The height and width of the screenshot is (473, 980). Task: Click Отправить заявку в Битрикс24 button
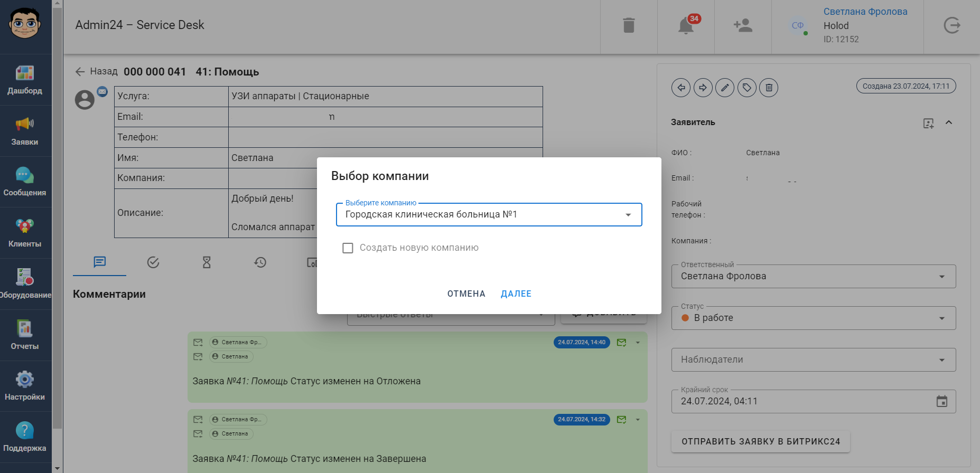pyautogui.click(x=760, y=442)
